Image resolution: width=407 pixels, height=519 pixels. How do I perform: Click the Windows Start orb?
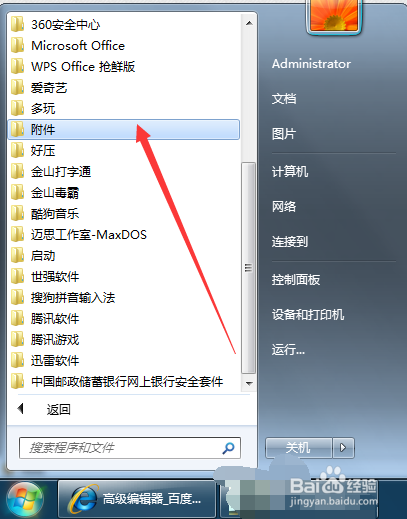coord(25,500)
